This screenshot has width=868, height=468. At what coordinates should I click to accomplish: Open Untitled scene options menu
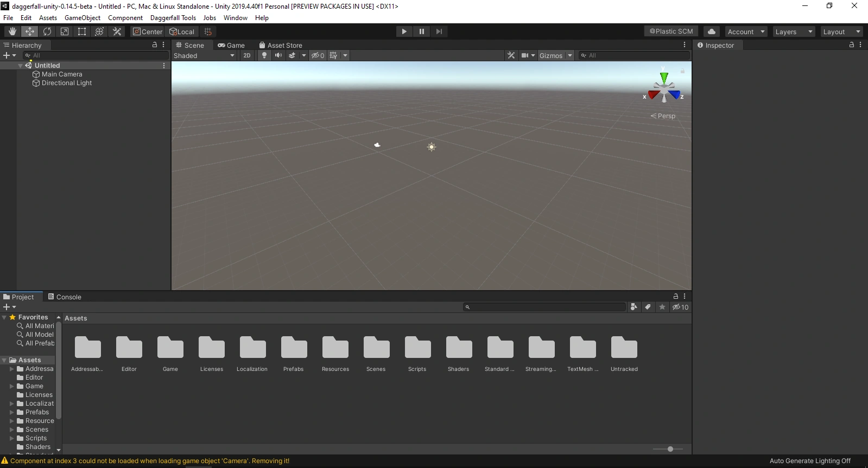pos(164,66)
